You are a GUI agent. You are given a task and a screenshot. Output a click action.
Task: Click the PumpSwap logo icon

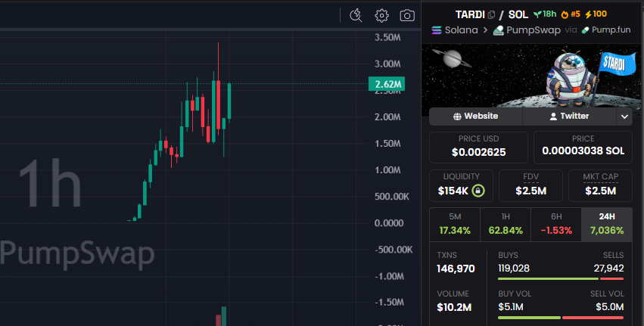[498, 30]
